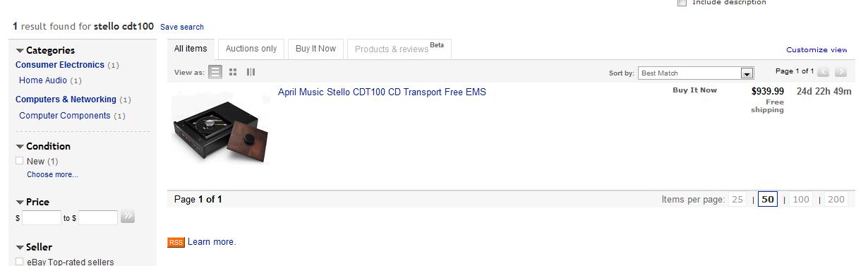The width and height of the screenshot is (868, 266).
Task: Click the minimum price input field
Action: 42,217
